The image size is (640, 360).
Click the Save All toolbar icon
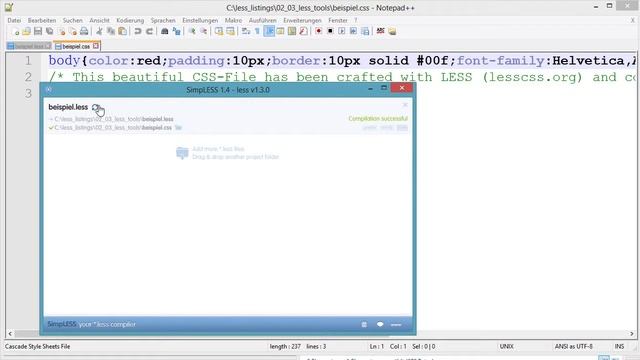click(49, 31)
